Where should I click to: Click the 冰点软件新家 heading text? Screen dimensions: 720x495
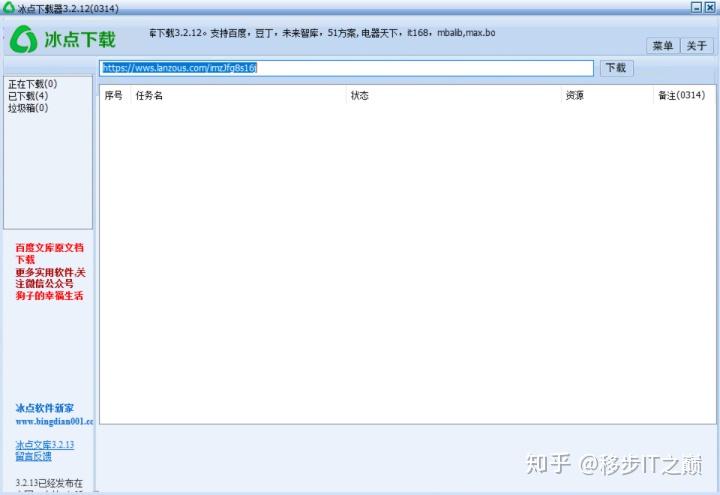pos(45,408)
